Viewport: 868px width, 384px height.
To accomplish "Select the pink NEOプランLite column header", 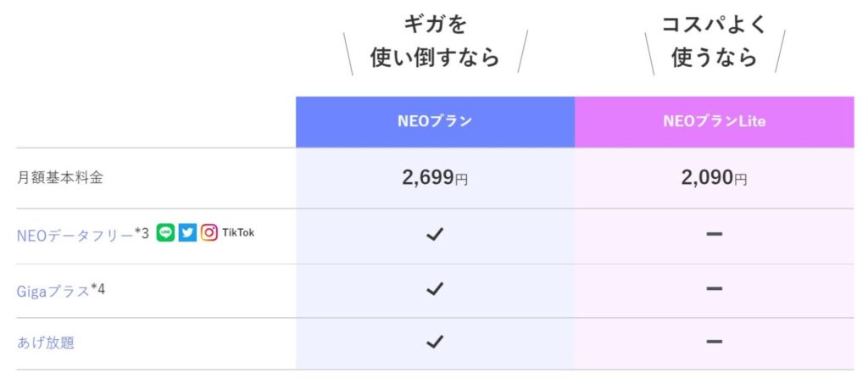I will point(714,122).
